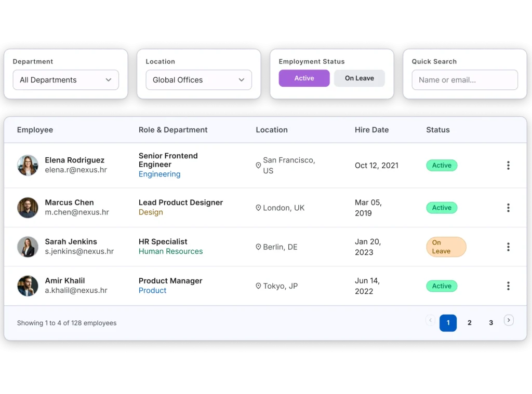Open the three-dot menu for Marcus Chen
The height and width of the screenshot is (394, 532).
pos(508,208)
